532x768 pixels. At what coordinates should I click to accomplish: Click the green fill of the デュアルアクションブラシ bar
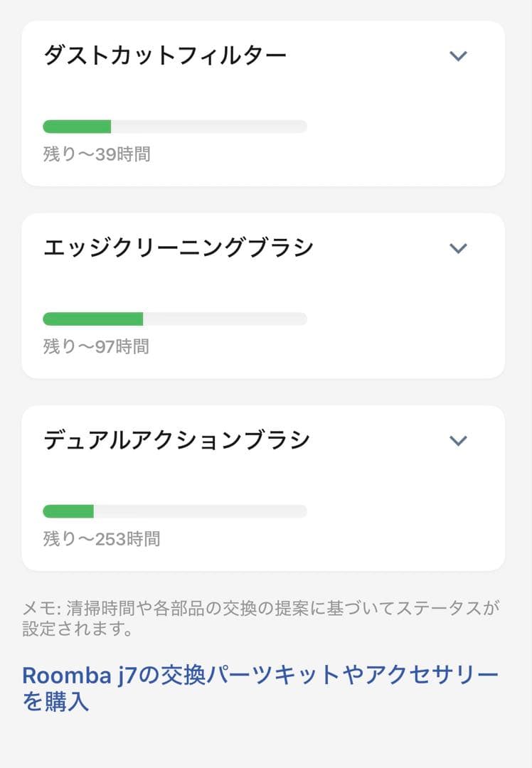click(x=68, y=511)
